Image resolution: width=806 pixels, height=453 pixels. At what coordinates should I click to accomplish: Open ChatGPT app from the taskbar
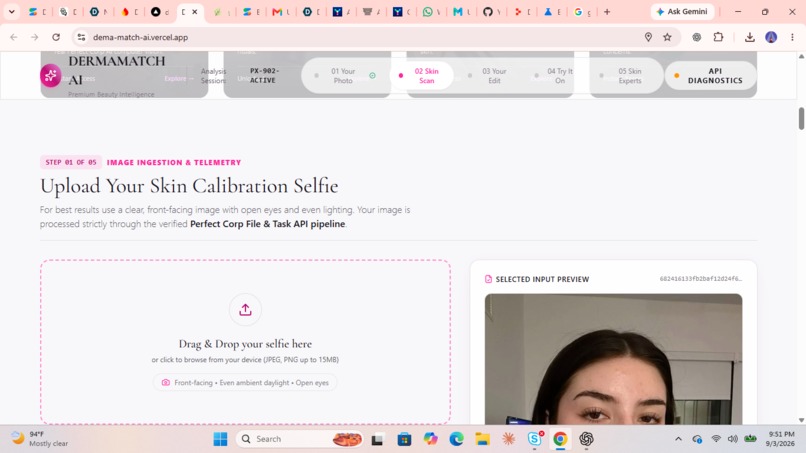[586, 439]
